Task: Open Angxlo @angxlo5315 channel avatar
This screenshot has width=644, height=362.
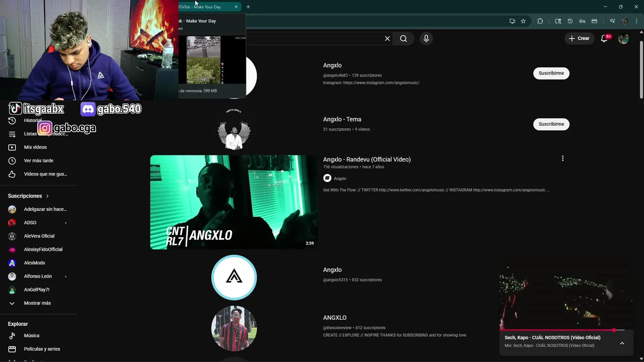Action: [234, 278]
